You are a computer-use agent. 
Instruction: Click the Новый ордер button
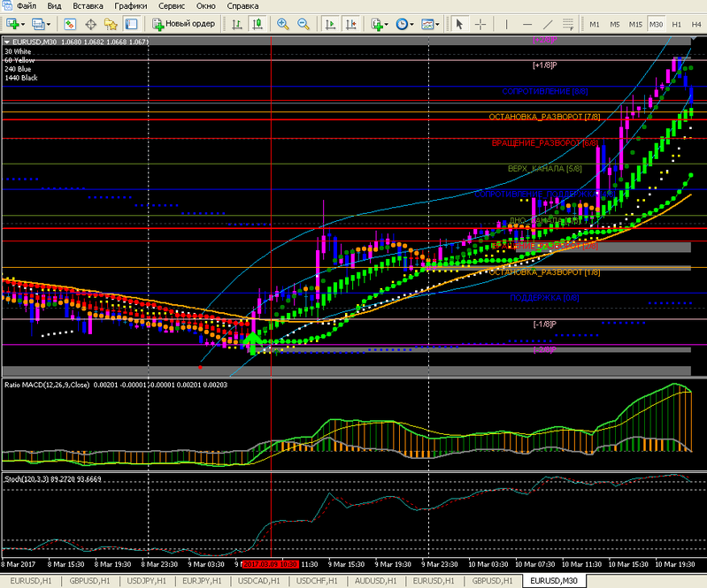pyautogui.click(x=183, y=24)
